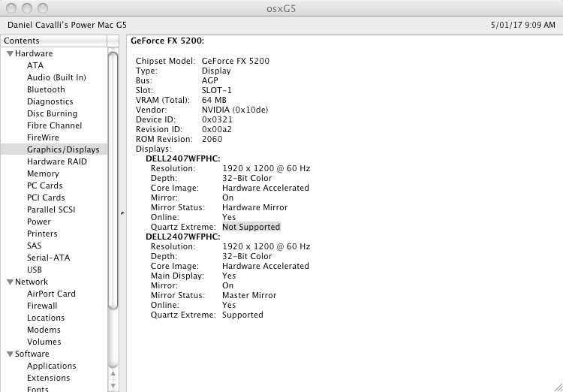The width and height of the screenshot is (563, 392).
Task: Collapse the Network section triangle
Action: tap(10, 282)
